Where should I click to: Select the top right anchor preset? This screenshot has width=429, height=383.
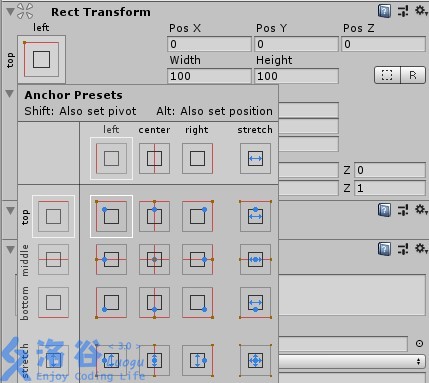(x=198, y=216)
